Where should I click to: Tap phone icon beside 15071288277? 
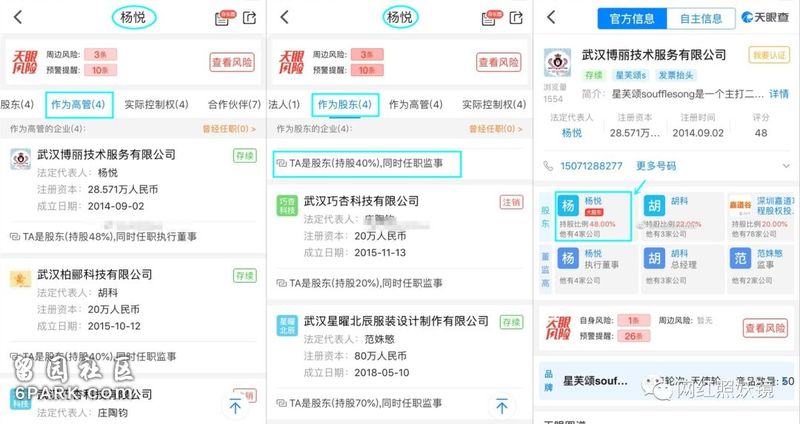pos(548,166)
